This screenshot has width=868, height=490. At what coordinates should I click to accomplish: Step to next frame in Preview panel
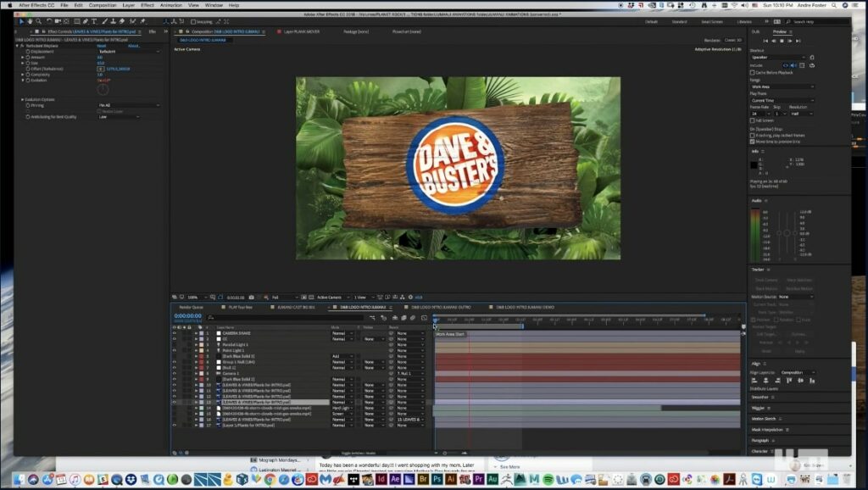(789, 41)
